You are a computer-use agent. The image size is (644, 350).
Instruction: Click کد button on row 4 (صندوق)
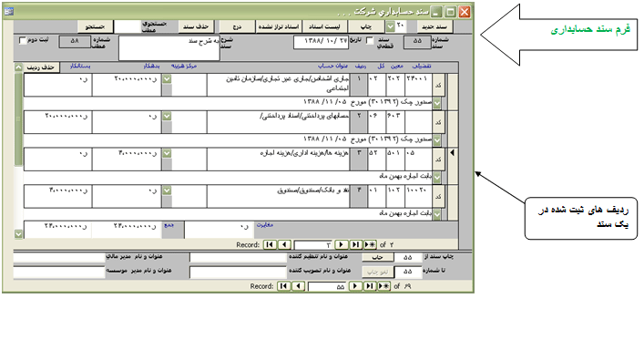(x=438, y=196)
